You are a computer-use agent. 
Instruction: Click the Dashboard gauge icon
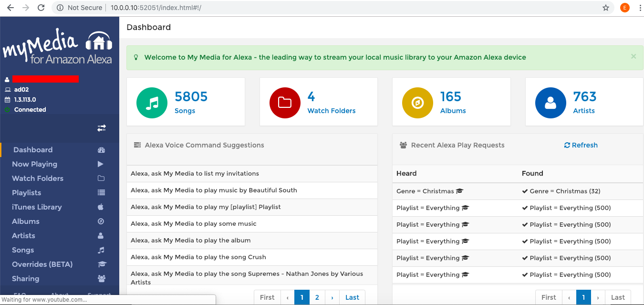(x=101, y=150)
